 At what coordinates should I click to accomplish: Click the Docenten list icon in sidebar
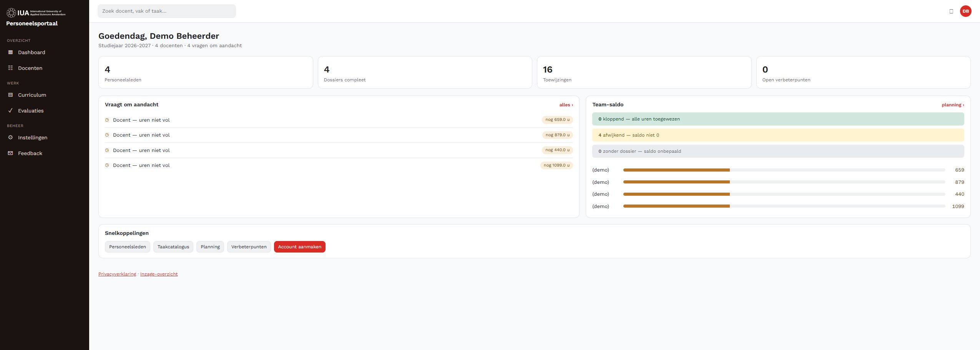[10, 68]
